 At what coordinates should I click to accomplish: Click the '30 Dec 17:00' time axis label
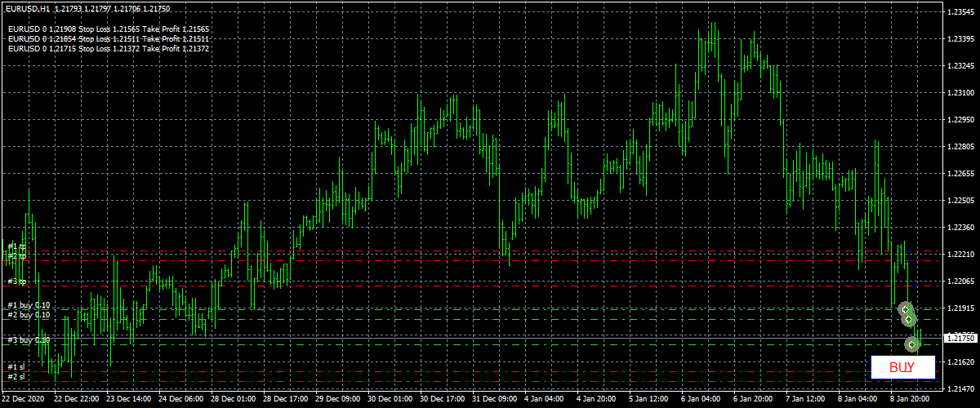443,400
